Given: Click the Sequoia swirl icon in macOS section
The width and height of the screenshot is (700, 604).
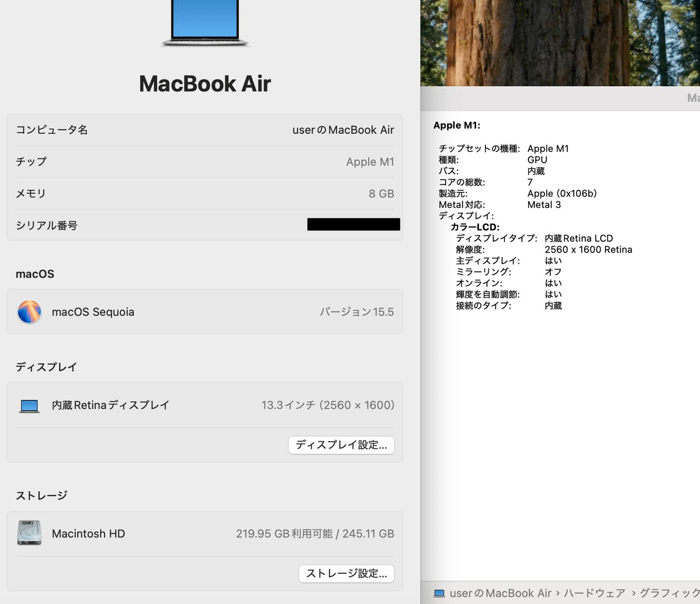Looking at the screenshot, I should pyautogui.click(x=29, y=311).
